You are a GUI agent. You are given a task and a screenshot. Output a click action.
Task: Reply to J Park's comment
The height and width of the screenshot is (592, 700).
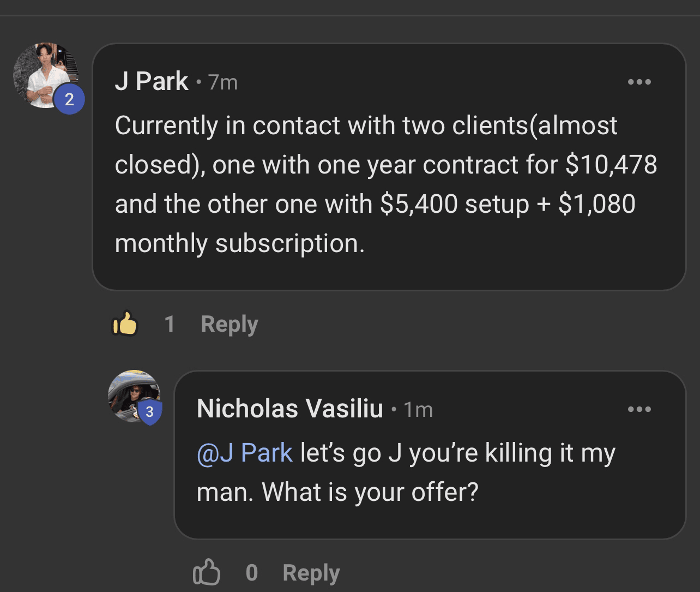tap(229, 324)
